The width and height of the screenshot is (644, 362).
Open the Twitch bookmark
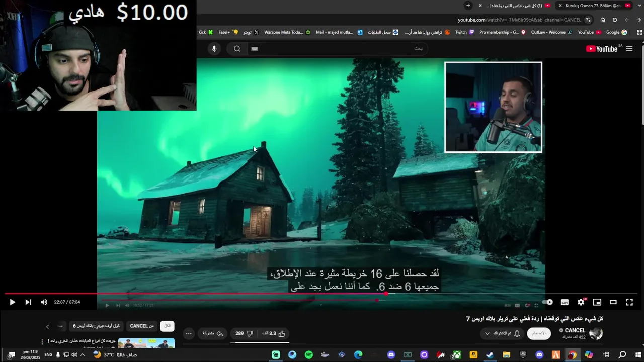464,32
